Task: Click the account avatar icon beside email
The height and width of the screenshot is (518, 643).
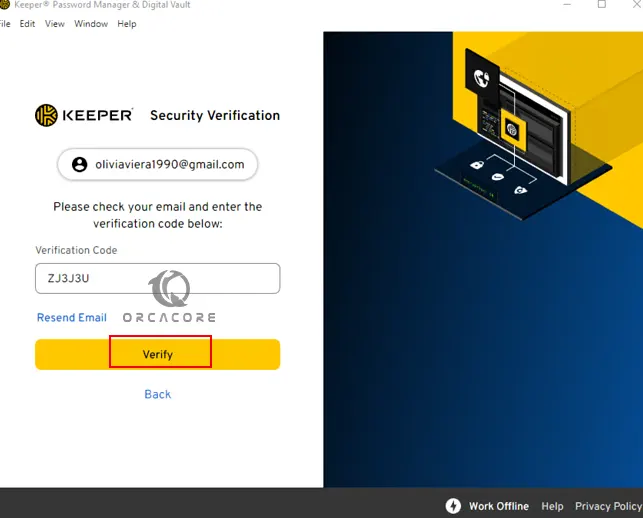Action: coord(80,164)
